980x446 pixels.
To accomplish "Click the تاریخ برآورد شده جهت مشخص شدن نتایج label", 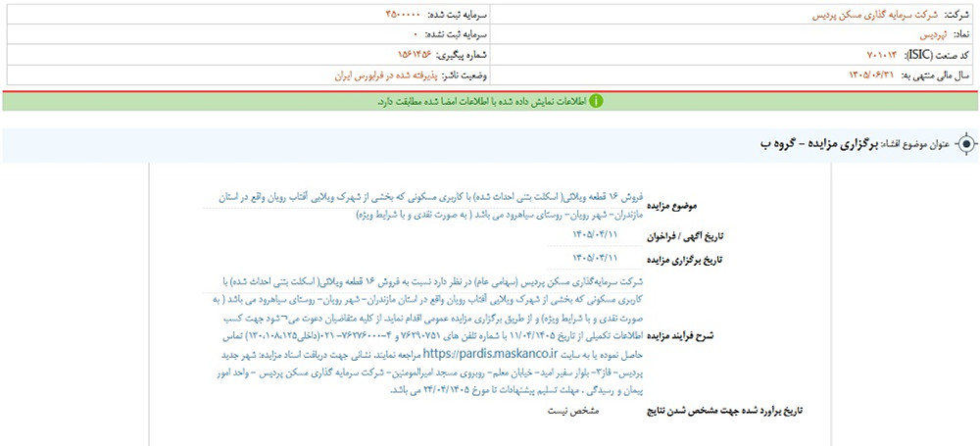I will pyautogui.click(x=724, y=411).
